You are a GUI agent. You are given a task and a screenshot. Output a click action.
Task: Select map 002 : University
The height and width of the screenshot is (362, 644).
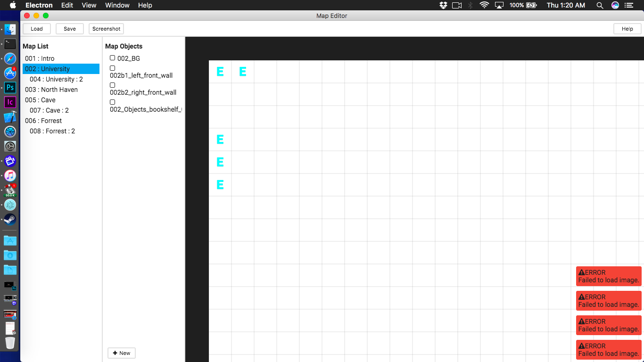tap(61, 69)
